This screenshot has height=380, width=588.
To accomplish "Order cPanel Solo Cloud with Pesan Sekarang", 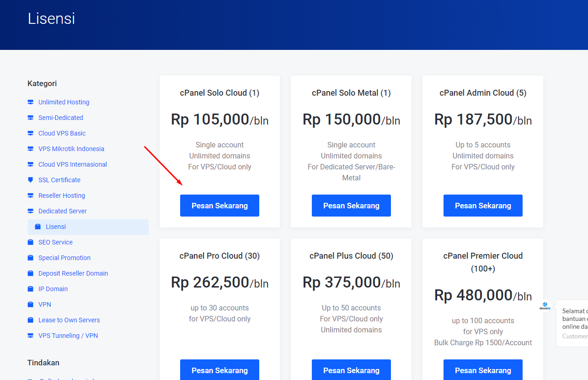I will (x=219, y=206).
